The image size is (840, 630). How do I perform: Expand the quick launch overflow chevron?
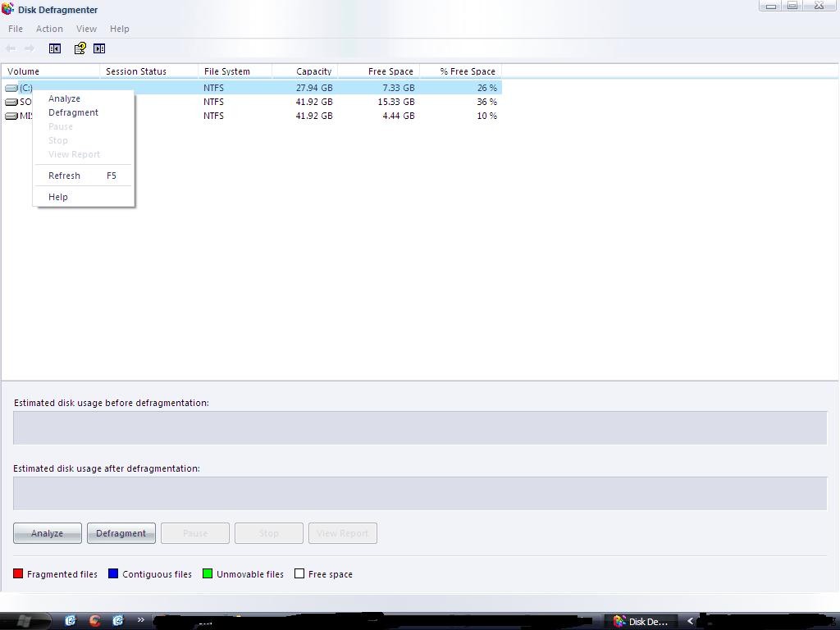[x=140, y=620]
